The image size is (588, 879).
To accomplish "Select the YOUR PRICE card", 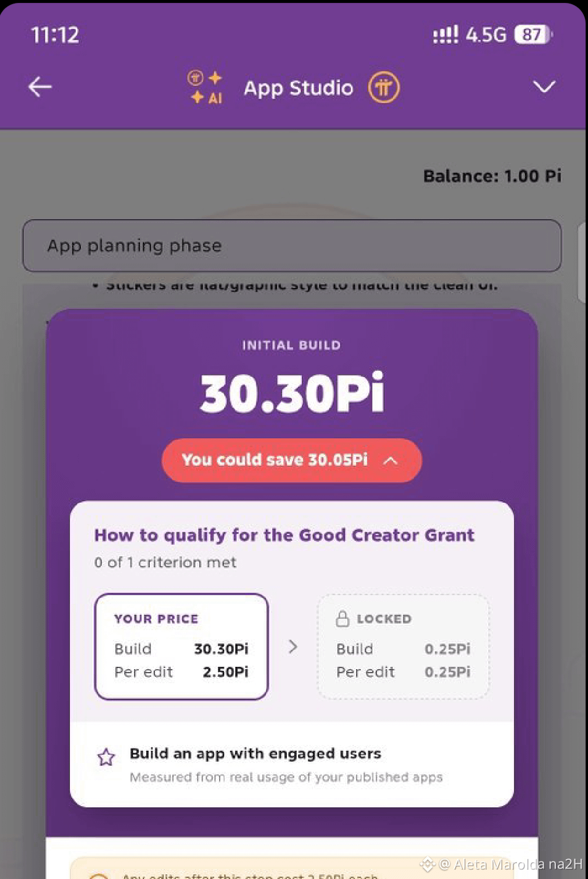I will pyautogui.click(x=181, y=646).
